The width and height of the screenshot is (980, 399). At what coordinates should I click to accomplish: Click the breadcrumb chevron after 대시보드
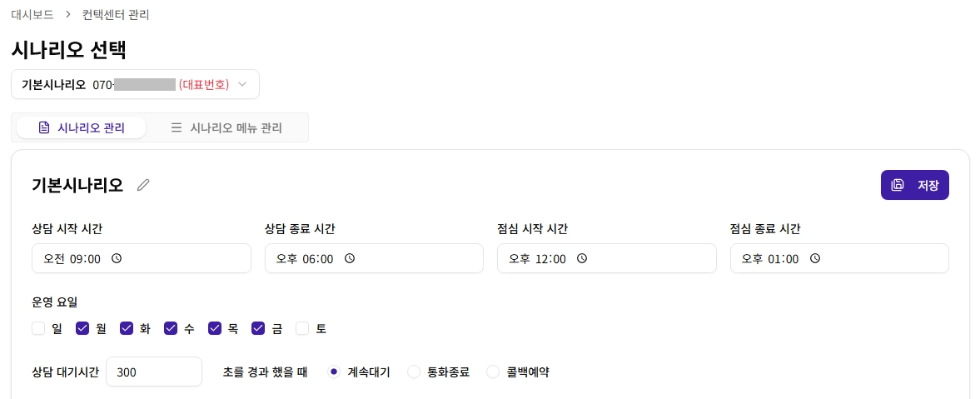tap(68, 14)
